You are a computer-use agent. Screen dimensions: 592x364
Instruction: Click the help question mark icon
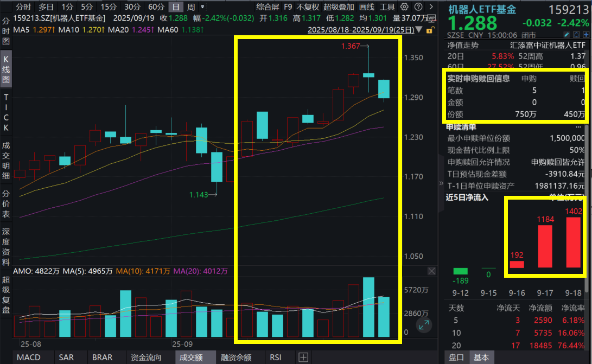tap(419, 7)
